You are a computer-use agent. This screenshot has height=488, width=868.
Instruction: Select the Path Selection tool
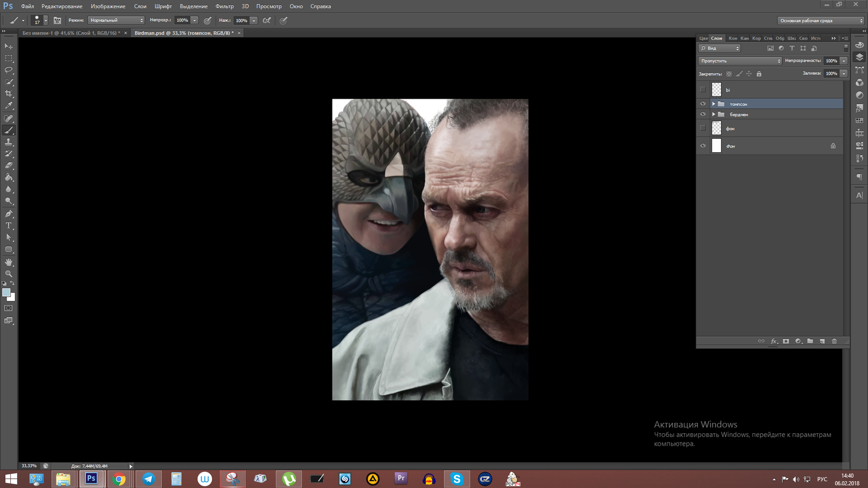click(9, 237)
